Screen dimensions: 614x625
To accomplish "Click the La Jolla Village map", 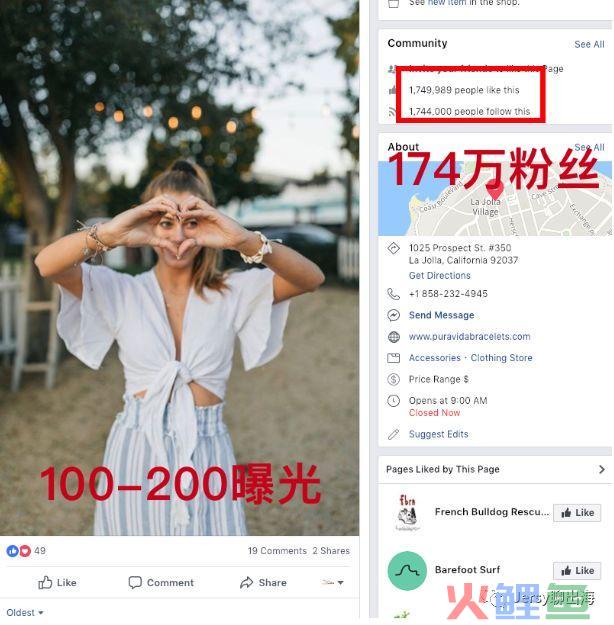I will pos(495,198).
